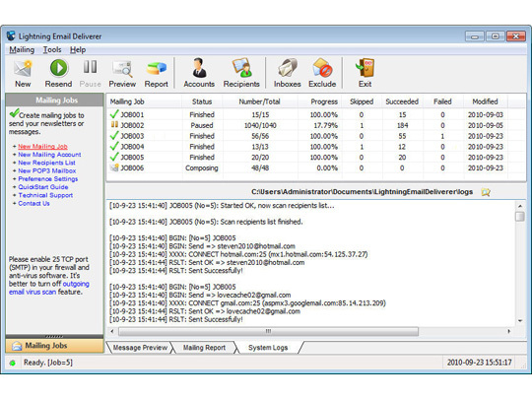Click the sidebar panel splitter grip handle

[54, 337]
